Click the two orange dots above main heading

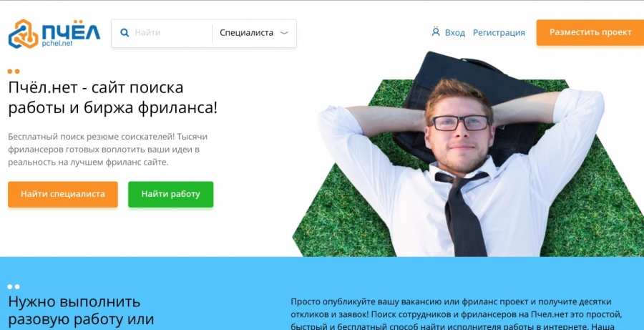click(14, 71)
